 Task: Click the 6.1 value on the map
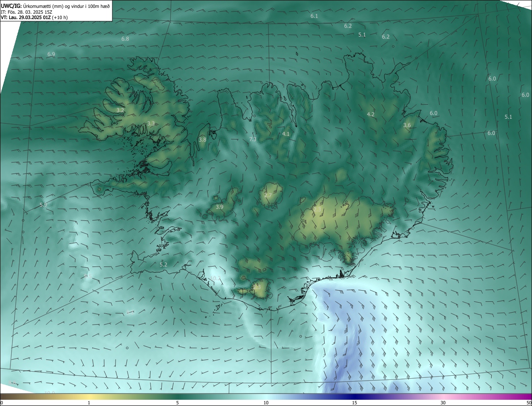click(314, 16)
